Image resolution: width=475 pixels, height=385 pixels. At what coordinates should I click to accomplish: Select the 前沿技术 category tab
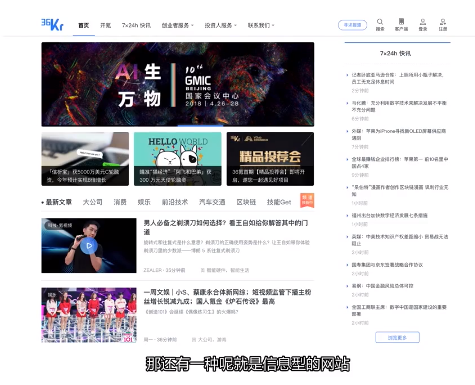175,202
